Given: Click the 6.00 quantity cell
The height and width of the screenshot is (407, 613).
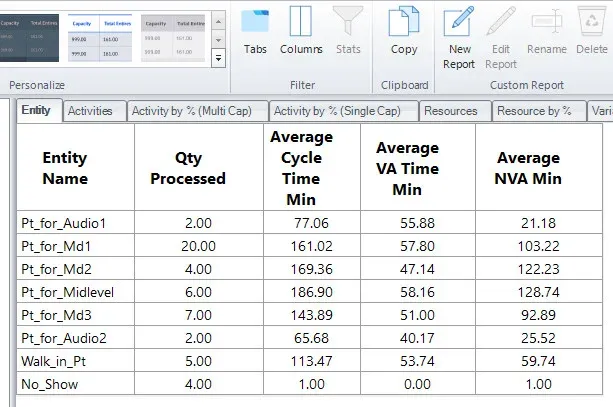Looking at the screenshot, I should pos(199,292).
